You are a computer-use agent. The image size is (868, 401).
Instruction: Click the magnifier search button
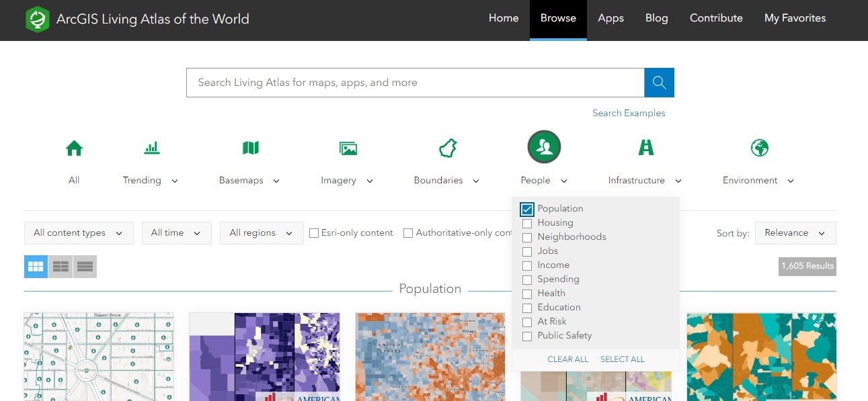click(659, 83)
